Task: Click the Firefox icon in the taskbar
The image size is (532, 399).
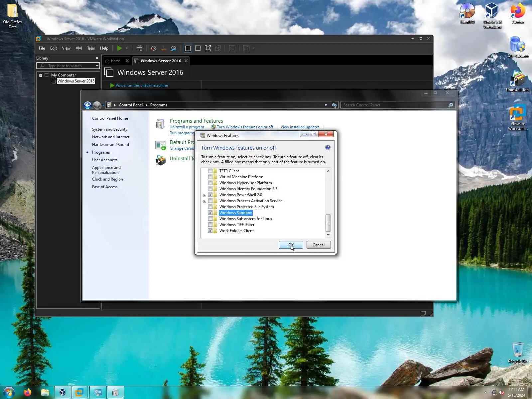Action: pos(28,393)
